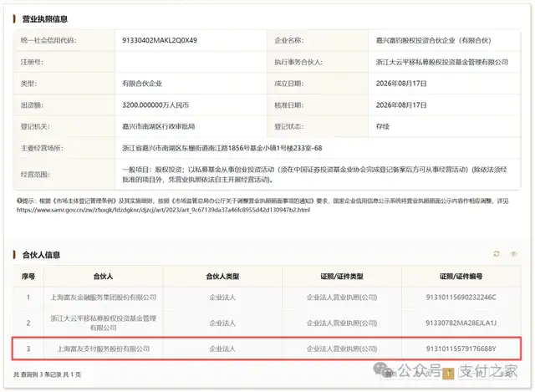Click certificate number 91310115579176688Y

point(461,349)
